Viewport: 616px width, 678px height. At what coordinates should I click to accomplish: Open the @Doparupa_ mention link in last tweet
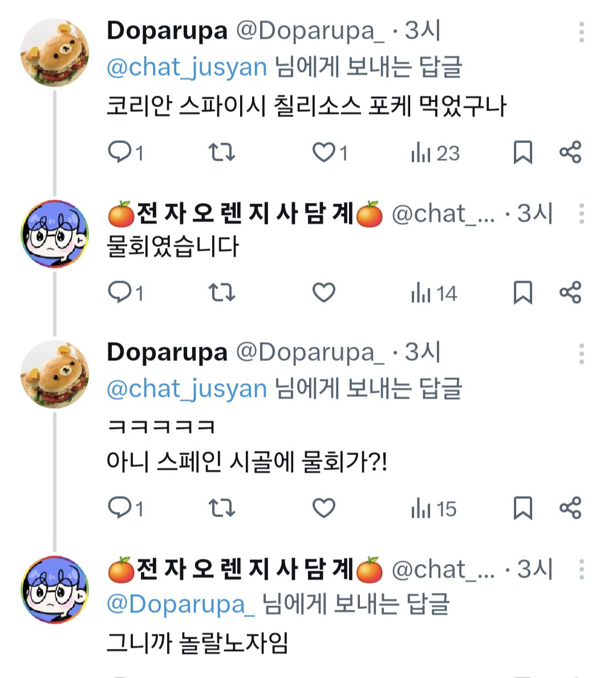181,604
